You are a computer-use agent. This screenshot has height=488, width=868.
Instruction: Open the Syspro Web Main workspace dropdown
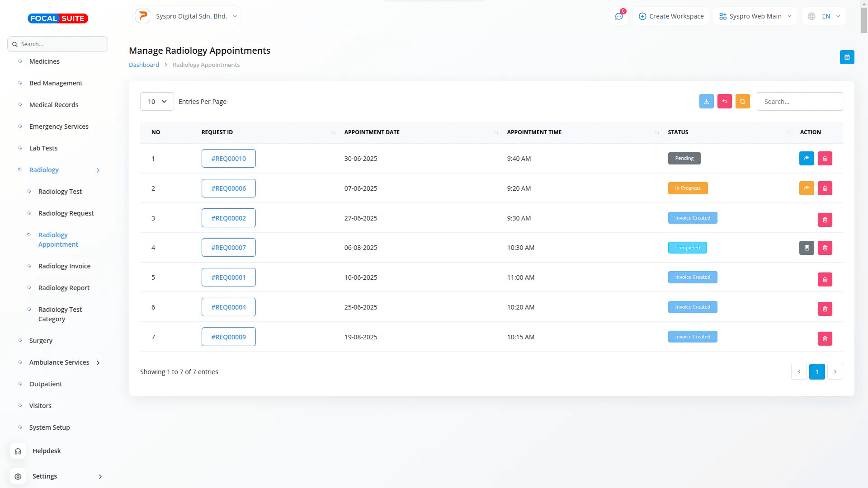(x=755, y=16)
